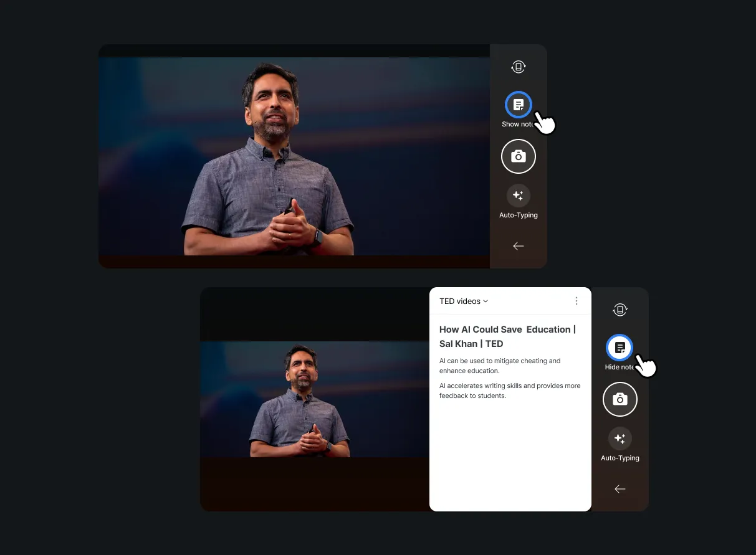
Task: Open the three-dot more options menu
Action: [x=577, y=301]
